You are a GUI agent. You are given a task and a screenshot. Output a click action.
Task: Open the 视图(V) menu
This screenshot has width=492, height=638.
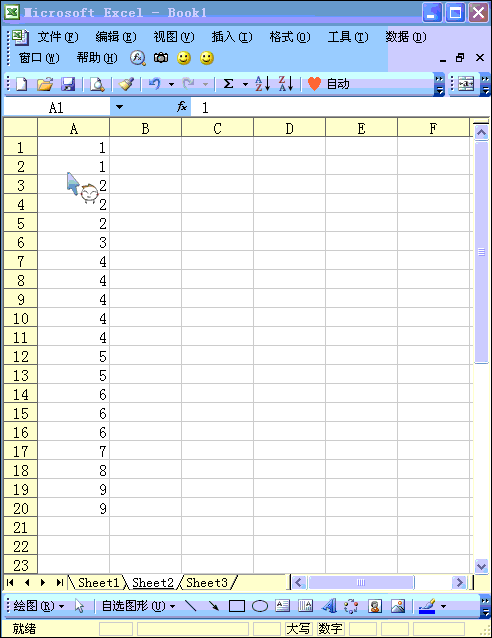(x=174, y=37)
